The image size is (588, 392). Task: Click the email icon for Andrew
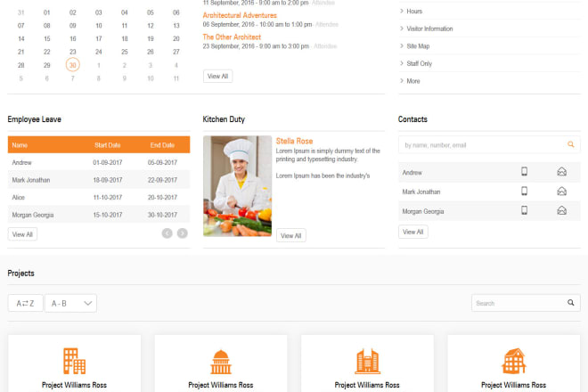561,172
